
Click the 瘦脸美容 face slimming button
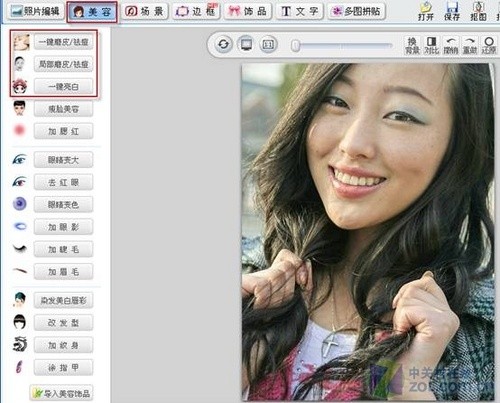pyautogui.click(x=63, y=109)
